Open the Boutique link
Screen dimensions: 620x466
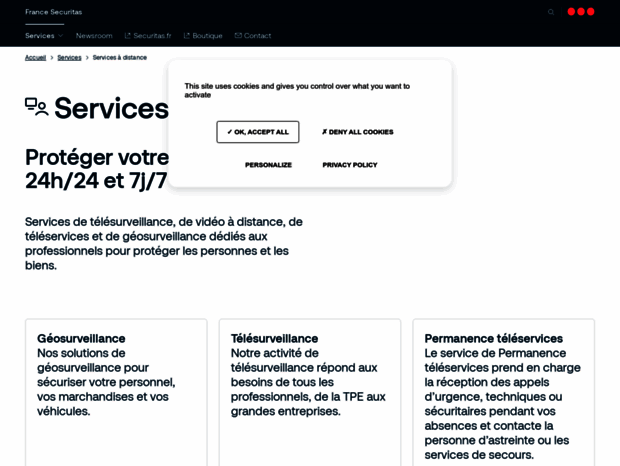point(207,36)
